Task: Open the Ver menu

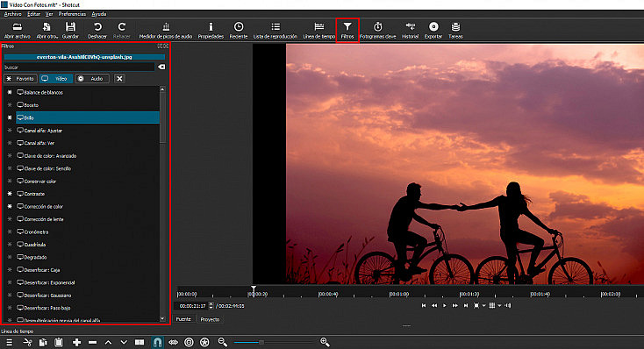Action: point(49,14)
